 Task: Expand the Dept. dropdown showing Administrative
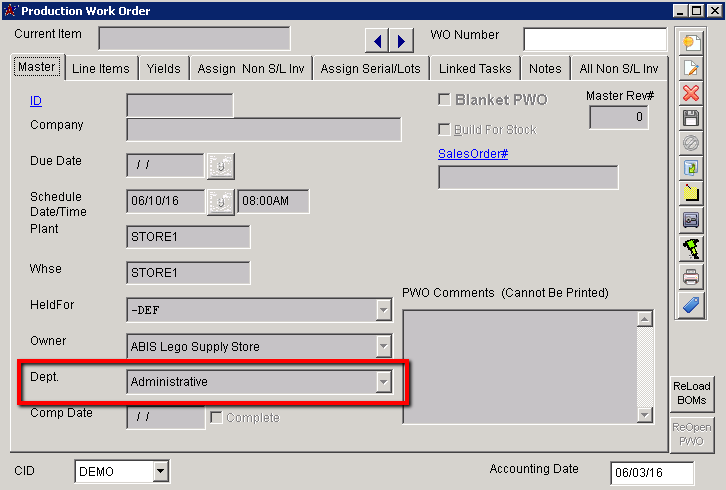[382, 381]
